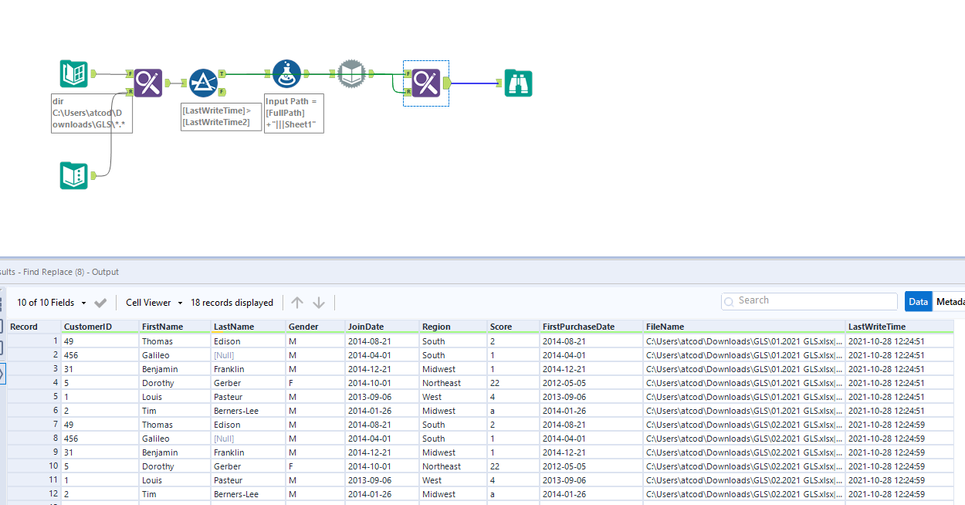Click the LastWriteTime column header

pos(900,327)
